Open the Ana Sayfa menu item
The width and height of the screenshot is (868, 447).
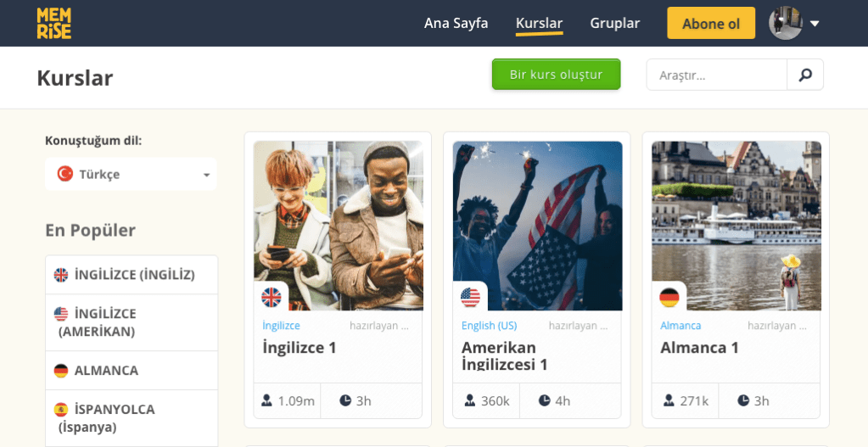pos(456,23)
